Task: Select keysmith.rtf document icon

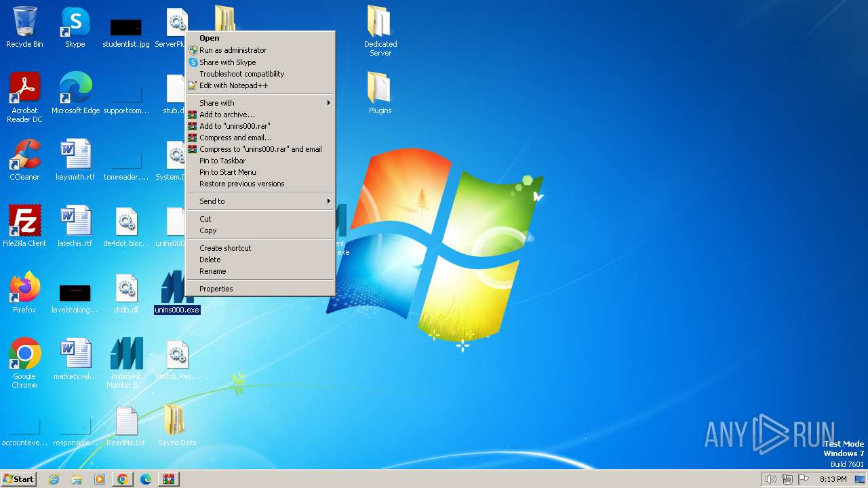Action: (x=75, y=159)
